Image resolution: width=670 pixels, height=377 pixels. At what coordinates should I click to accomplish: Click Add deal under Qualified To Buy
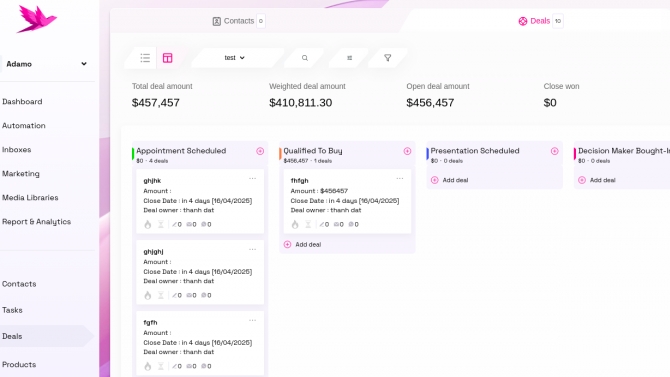click(303, 244)
